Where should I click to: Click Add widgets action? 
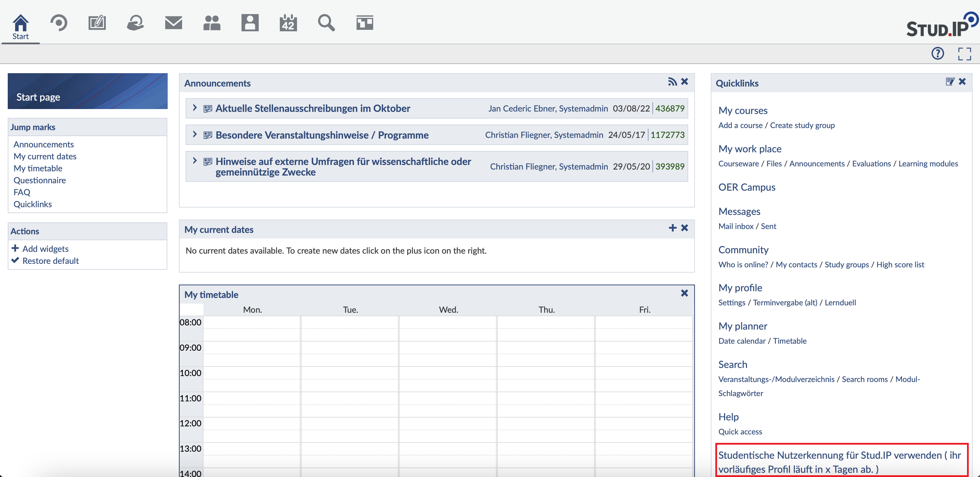[x=45, y=249]
